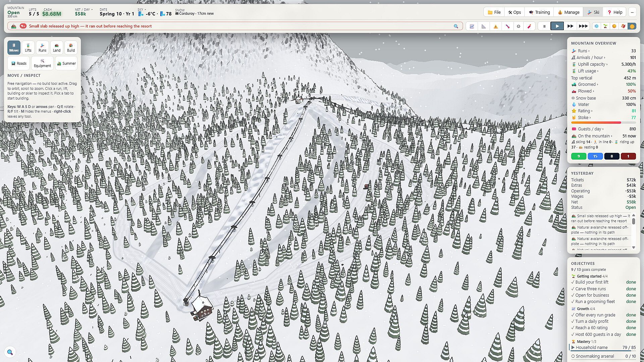Click the Snowmaking arsenal objective row
This screenshot has height=362, width=644.
[603, 356]
